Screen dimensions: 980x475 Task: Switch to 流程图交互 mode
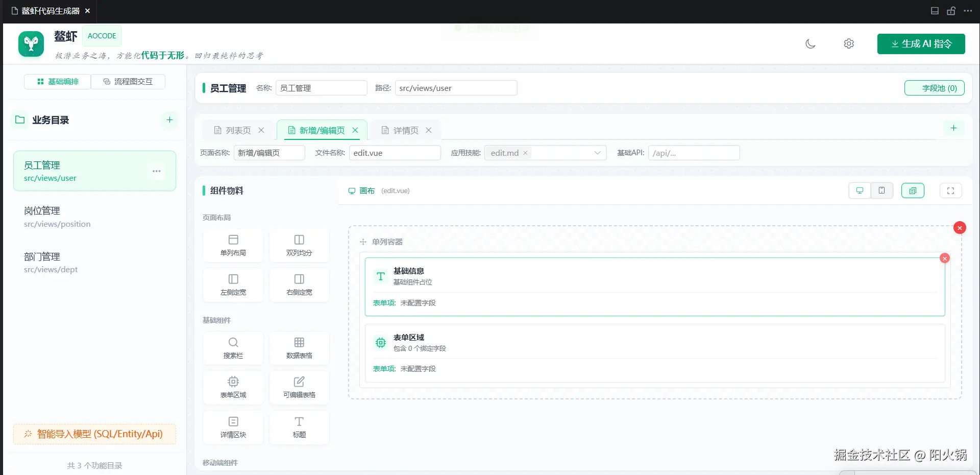[128, 82]
